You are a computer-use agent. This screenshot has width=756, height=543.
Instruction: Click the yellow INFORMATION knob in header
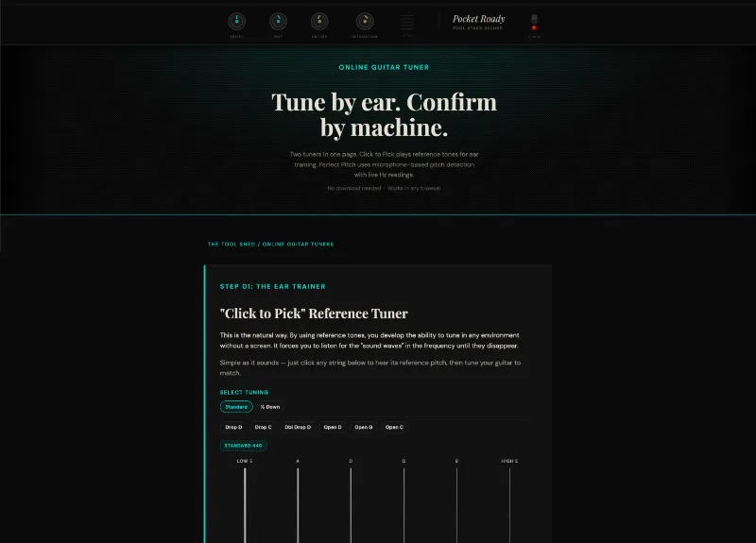365,21
